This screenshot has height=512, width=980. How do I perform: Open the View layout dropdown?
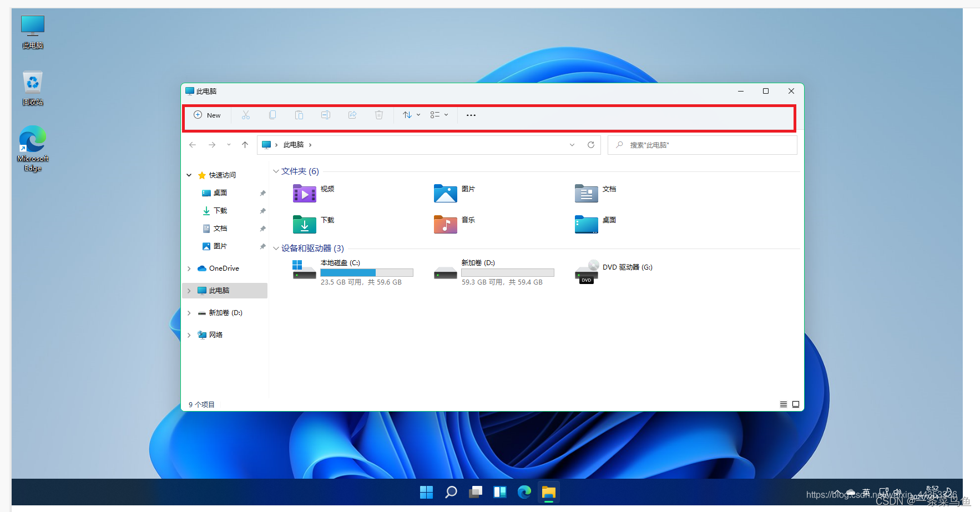click(x=439, y=115)
